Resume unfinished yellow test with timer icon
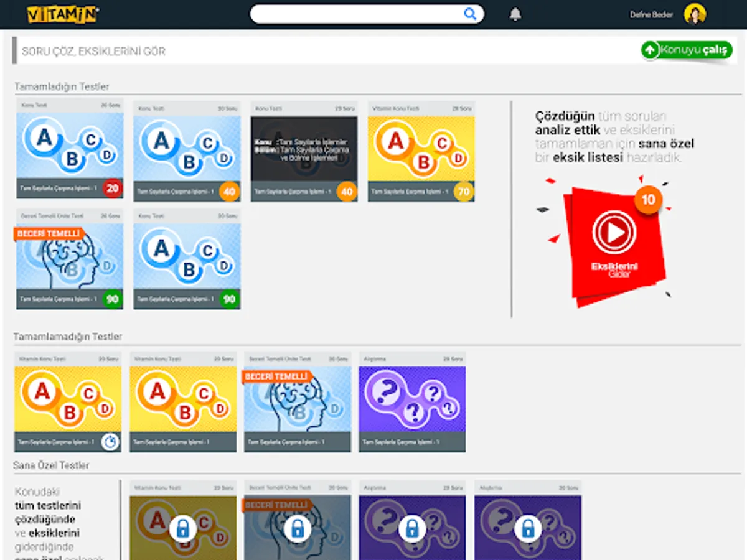The image size is (747, 560). coord(68,402)
